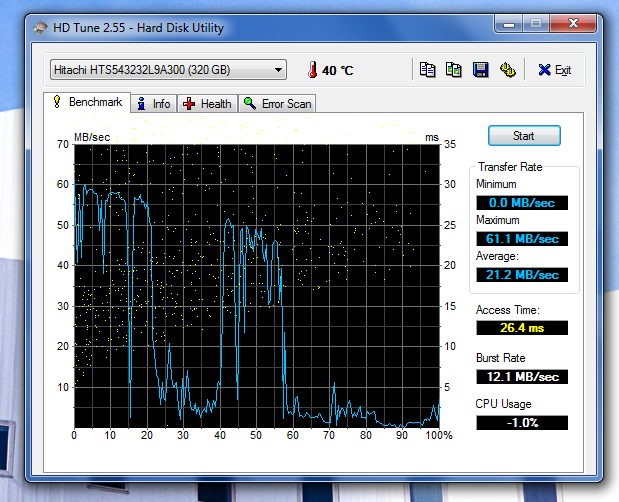Click the Average 21.2 MB/sec value
The height and width of the screenshot is (502, 619).
[x=522, y=275]
